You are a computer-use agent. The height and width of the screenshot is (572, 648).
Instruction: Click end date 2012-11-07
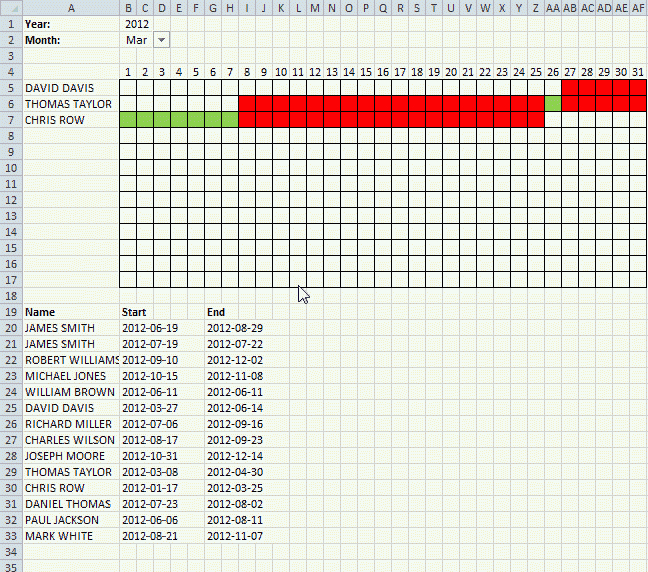(235, 536)
